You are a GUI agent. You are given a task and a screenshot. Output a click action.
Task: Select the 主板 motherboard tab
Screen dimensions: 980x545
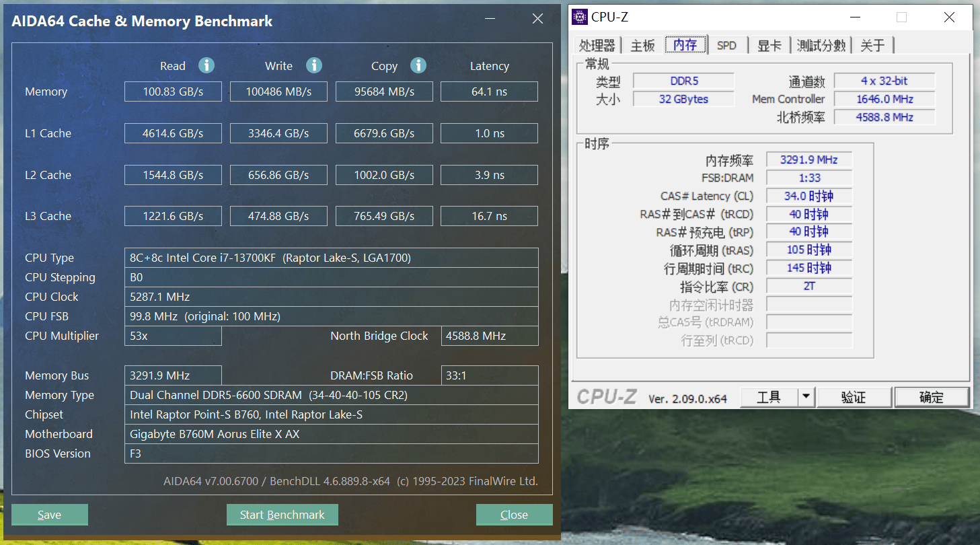point(642,44)
